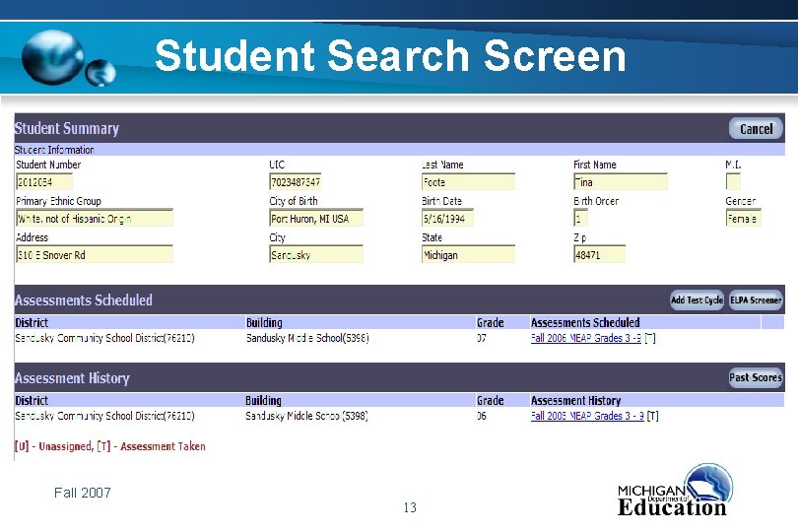Click the District column header under Assessment History

point(32,401)
